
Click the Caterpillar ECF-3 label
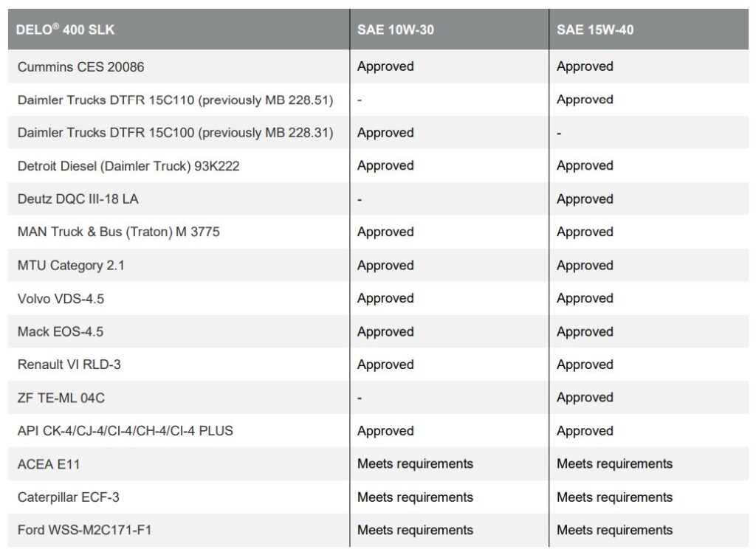[x=69, y=497]
